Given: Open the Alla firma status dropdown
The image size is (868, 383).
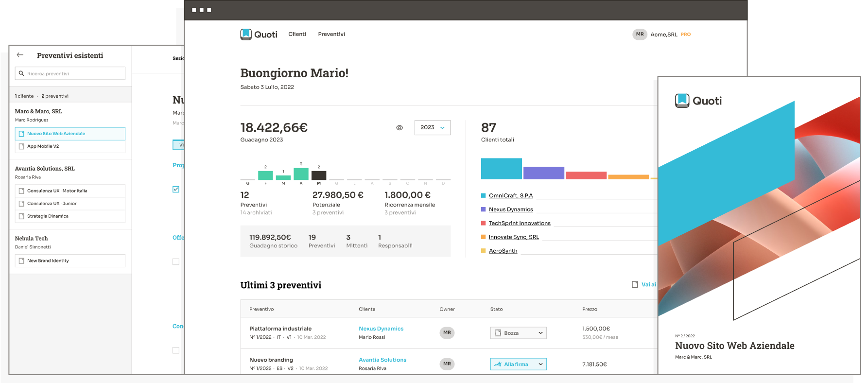Looking at the screenshot, I should (x=519, y=364).
